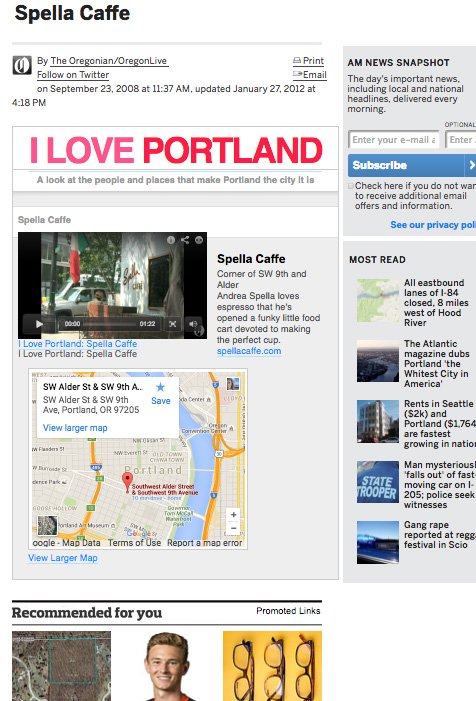Click police lights thumbnail
This screenshot has width=476, height=701.
click(x=378, y=542)
